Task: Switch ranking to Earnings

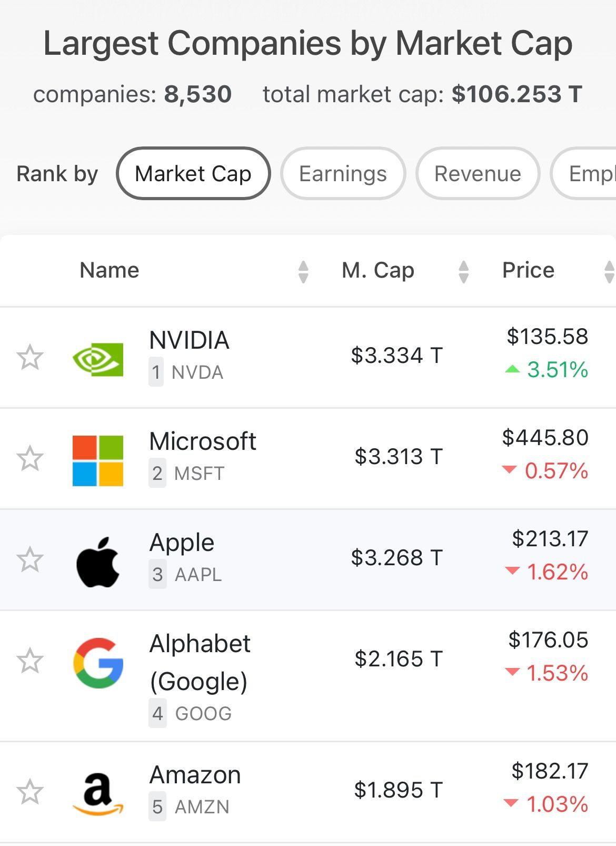Action: click(x=343, y=173)
